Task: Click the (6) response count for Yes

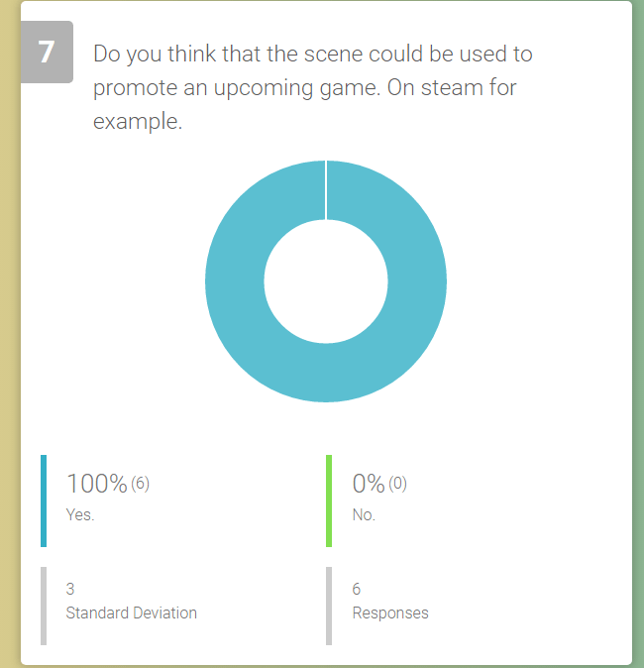Action: coord(140,484)
